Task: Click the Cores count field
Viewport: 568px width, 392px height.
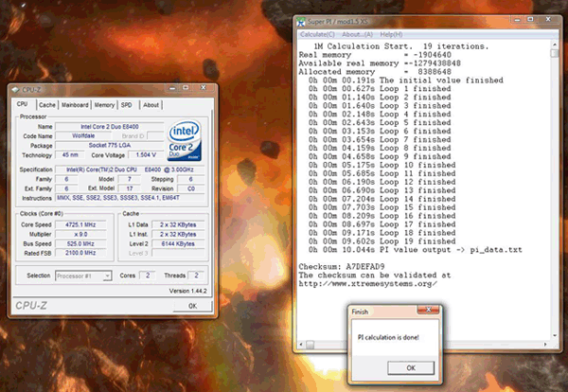Action: coord(148,276)
